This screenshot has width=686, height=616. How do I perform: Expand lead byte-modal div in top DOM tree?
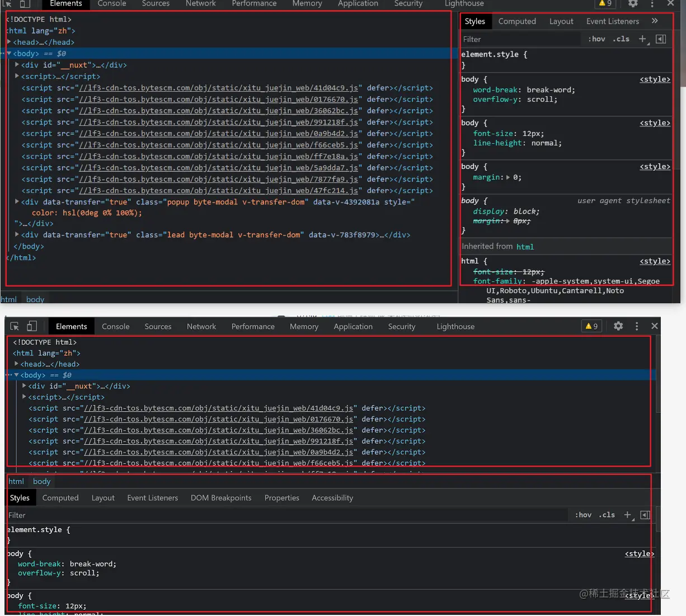coord(17,234)
